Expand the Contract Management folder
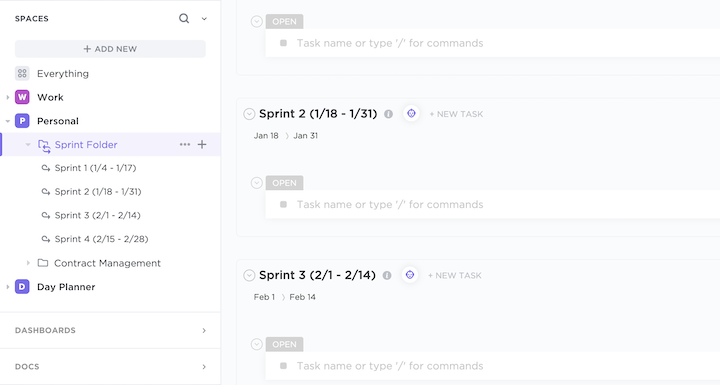This screenshot has width=720, height=385. click(28, 263)
